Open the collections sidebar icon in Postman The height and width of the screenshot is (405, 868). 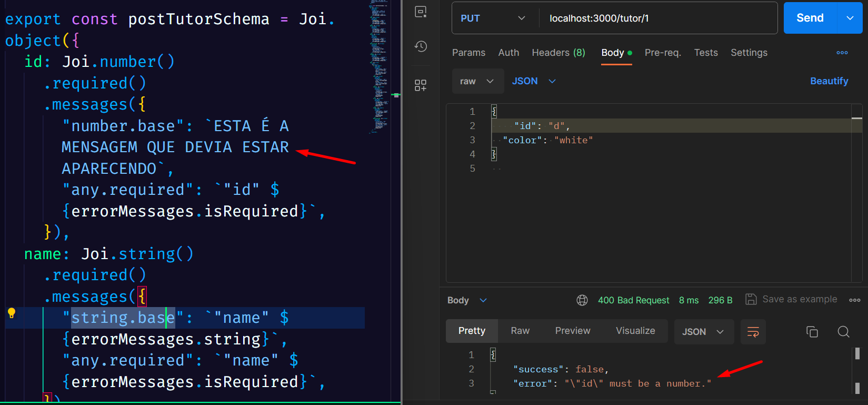421,12
